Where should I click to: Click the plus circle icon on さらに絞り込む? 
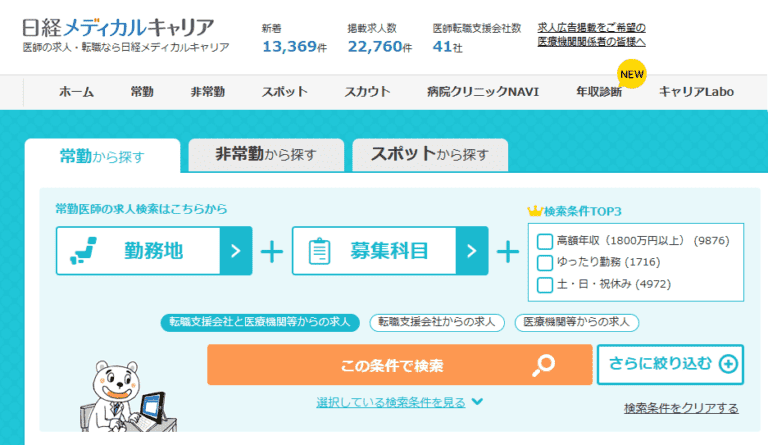(x=728, y=364)
